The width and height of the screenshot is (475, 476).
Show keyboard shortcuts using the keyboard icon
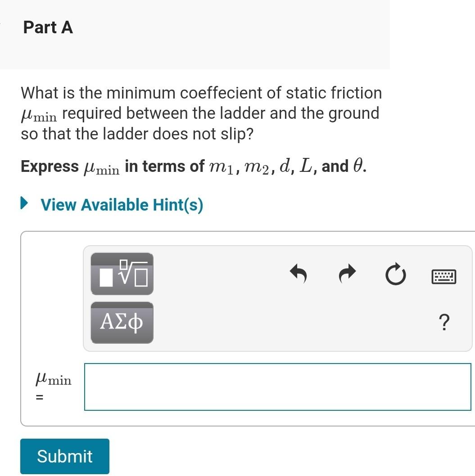tap(444, 276)
